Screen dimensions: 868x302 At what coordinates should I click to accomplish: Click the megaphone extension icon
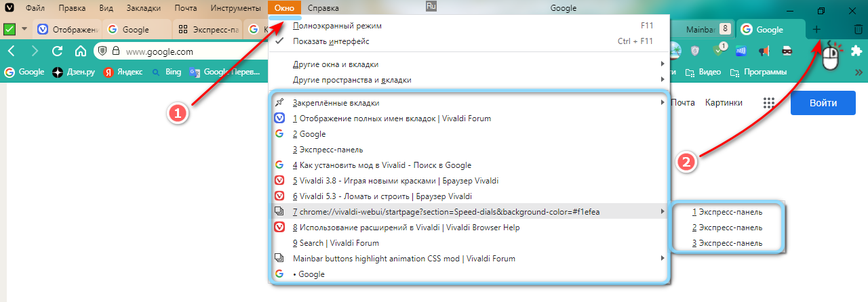pos(764,51)
